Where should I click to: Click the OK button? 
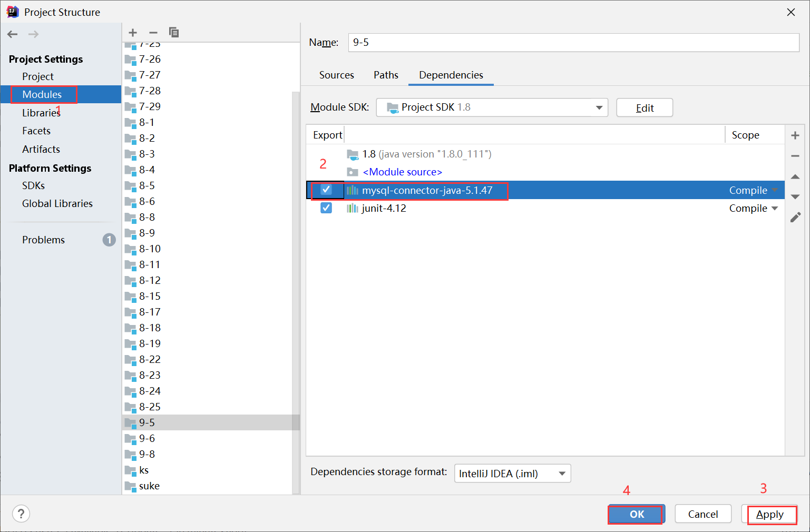[x=637, y=514]
